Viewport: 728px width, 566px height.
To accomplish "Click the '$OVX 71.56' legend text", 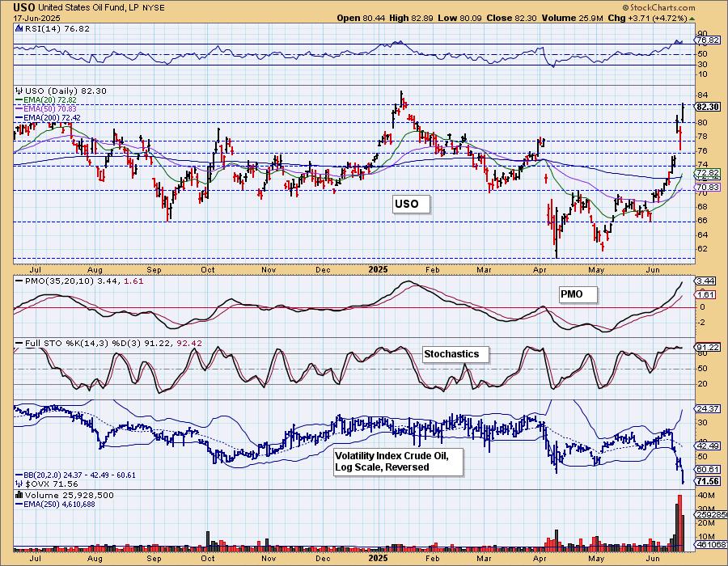I will 51,484.
